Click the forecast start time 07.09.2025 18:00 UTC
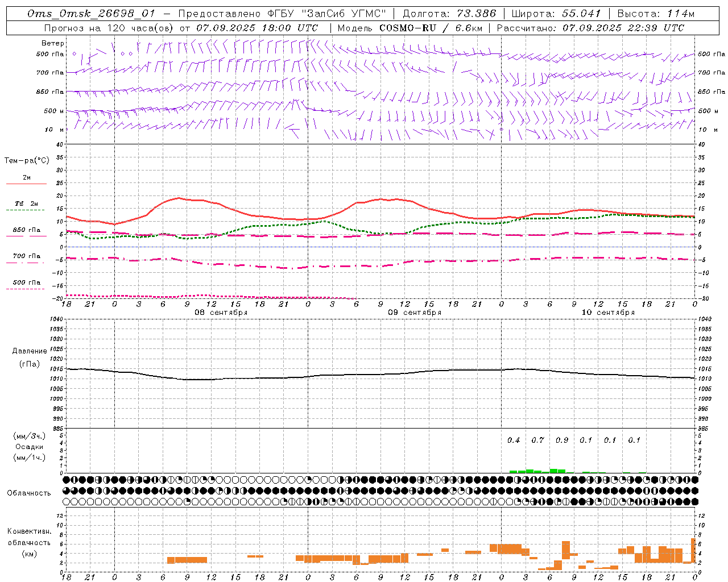This screenshot has height=582, width=728. click(x=257, y=28)
